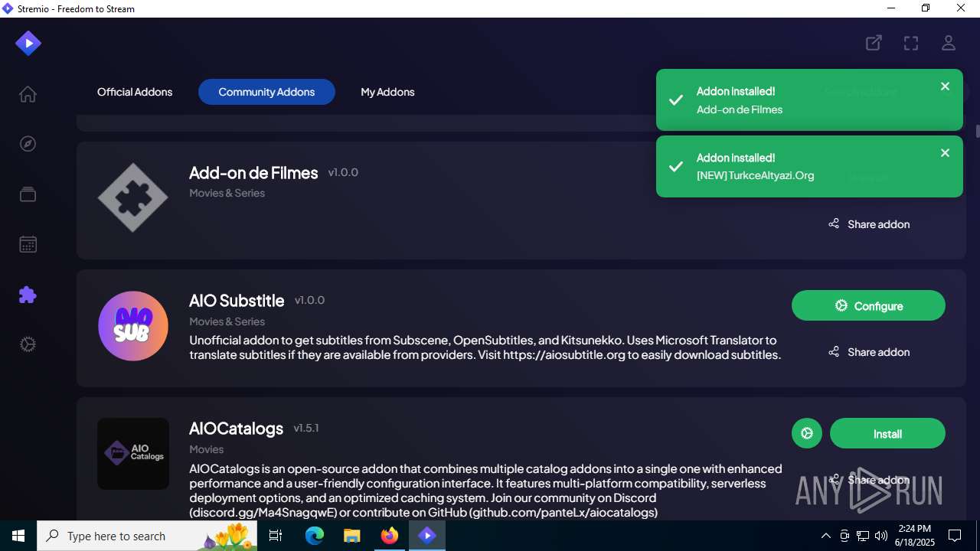Screen dimensions: 980x551
Task: Open the user profile icon
Action: [x=949, y=43]
